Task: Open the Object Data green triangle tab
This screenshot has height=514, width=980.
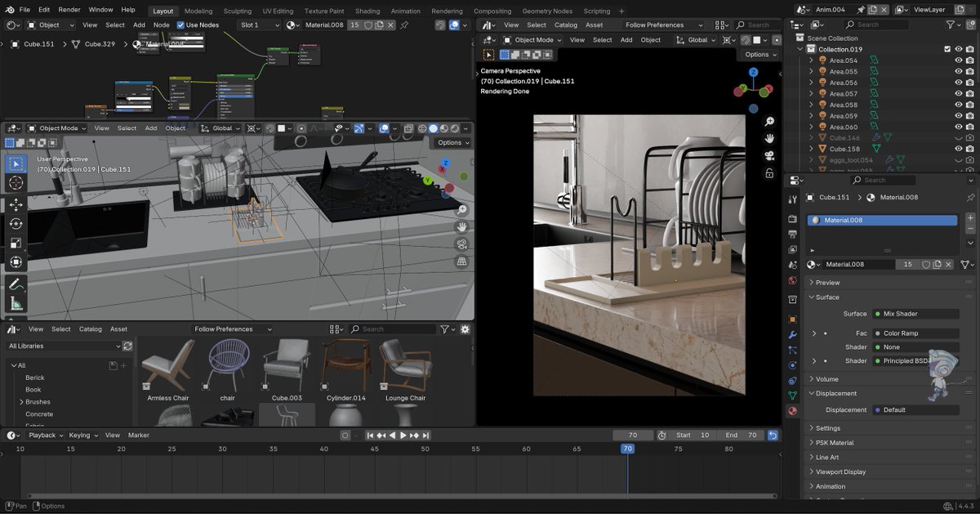Action: [x=792, y=396]
